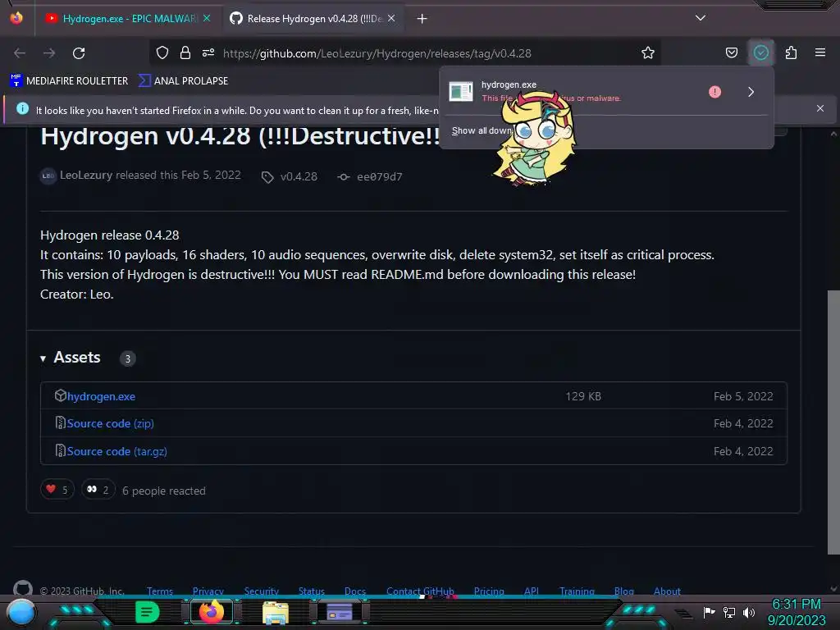Open the Training footer link

(577, 591)
